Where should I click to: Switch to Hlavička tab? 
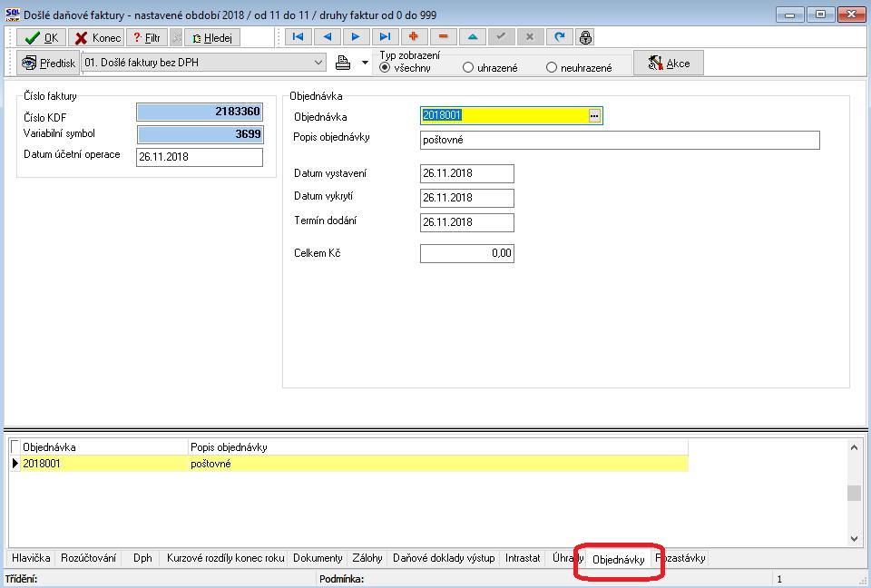[x=31, y=557]
